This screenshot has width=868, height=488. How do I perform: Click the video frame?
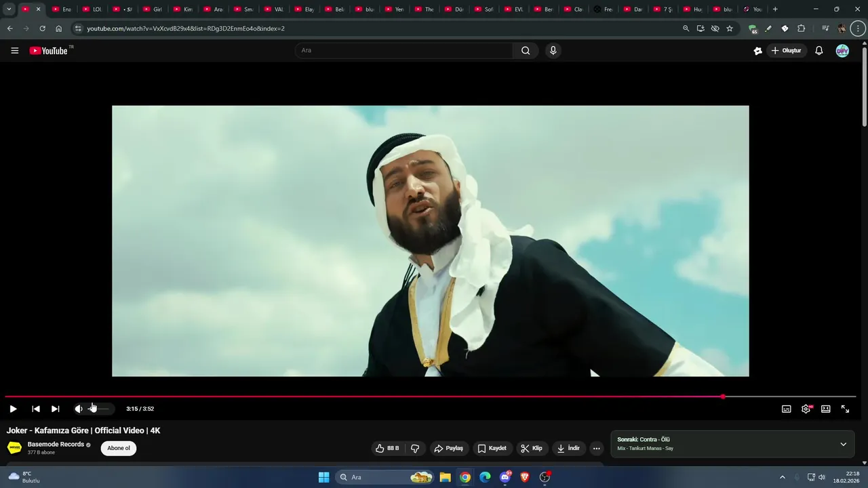tap(431, 241)
